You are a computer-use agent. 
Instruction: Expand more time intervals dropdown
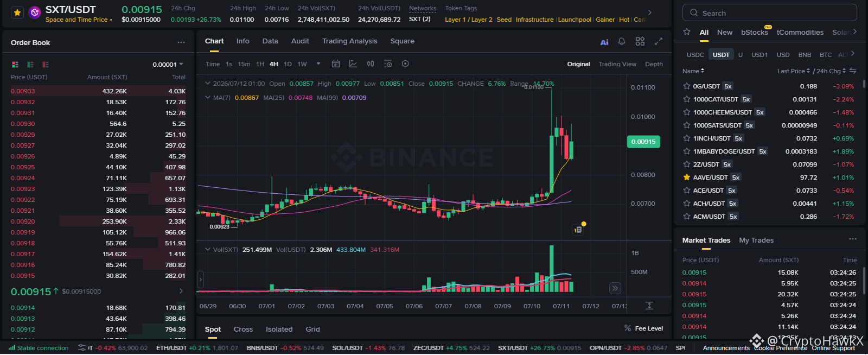coord(318,64)
